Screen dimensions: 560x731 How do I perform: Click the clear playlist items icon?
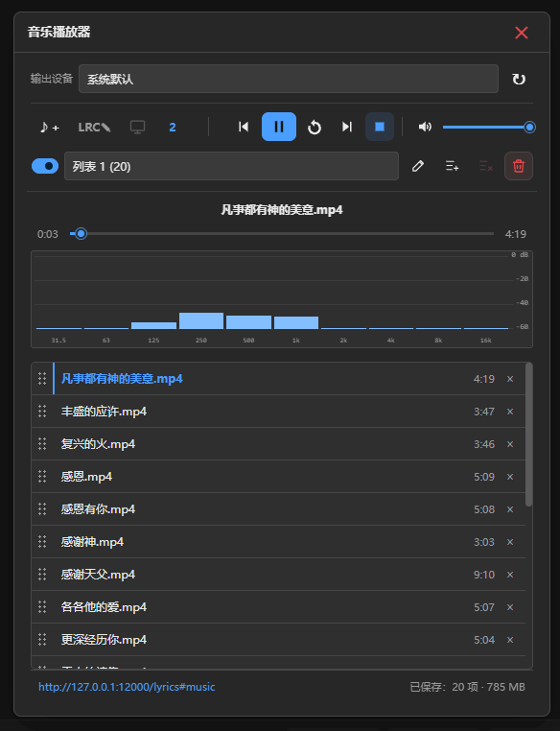[x=485, y=166]
